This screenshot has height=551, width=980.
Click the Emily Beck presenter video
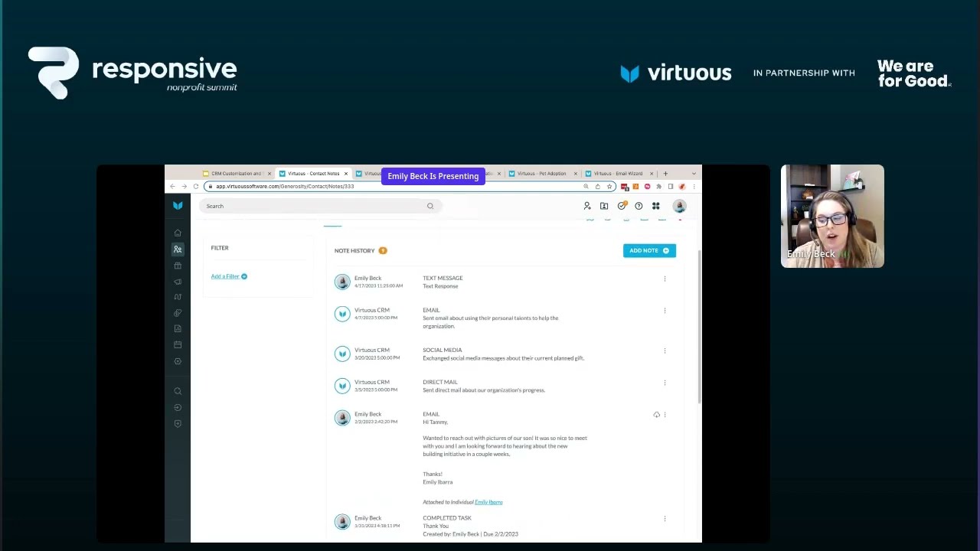point(832,217)
